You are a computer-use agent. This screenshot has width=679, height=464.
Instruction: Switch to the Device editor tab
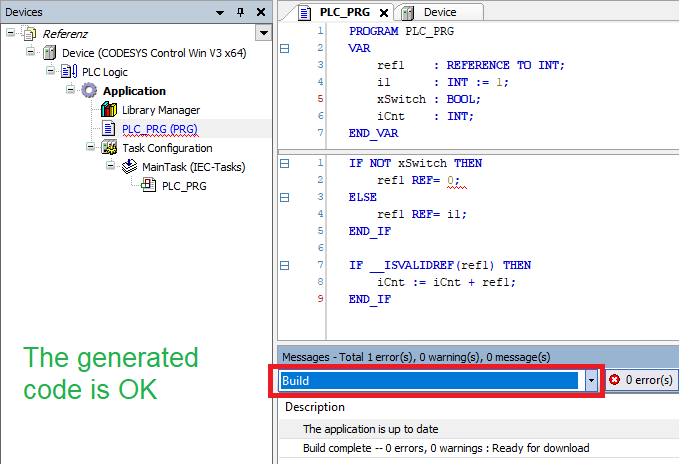pyautogui.click(x=440, y=12)
